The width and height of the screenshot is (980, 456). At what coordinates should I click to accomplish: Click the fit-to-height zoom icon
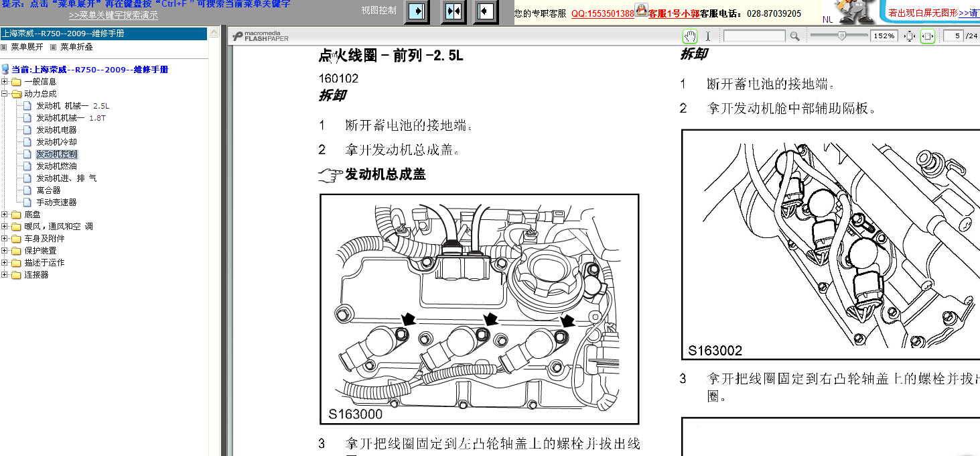pyautogui.click(x=910, y=36)
